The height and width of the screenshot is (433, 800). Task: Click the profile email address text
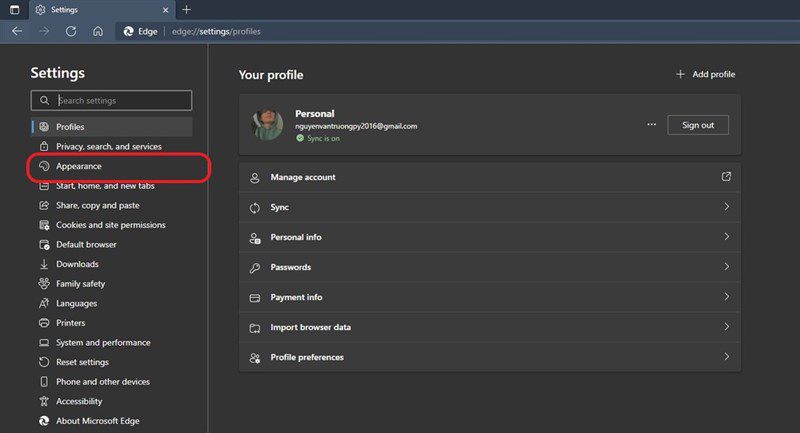click(x=356, y=126)
